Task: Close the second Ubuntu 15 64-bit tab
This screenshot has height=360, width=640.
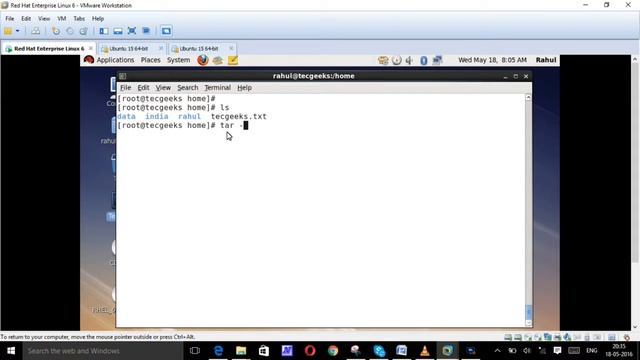Action: click(x=231, y=49)
